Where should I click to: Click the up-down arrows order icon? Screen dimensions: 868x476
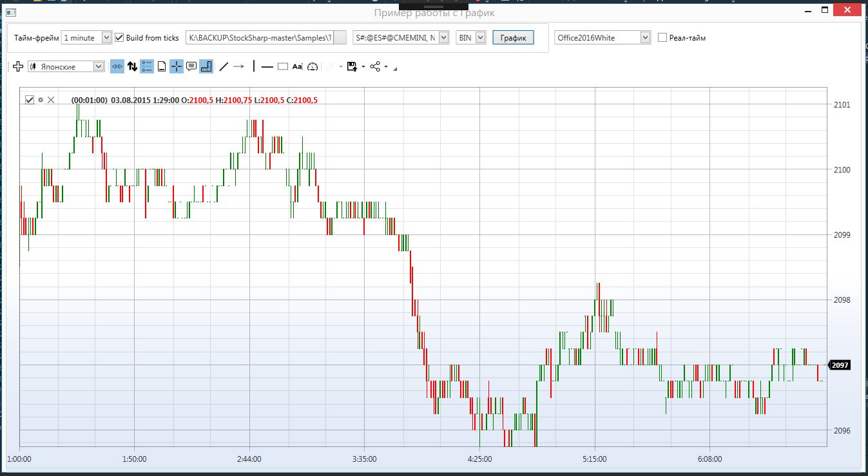coord(132,66)
